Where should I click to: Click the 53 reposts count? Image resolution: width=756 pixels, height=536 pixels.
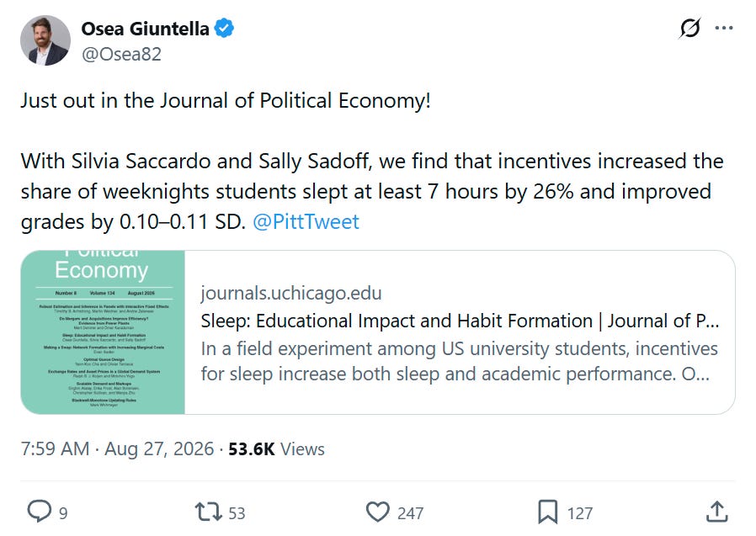coord(237,513)
